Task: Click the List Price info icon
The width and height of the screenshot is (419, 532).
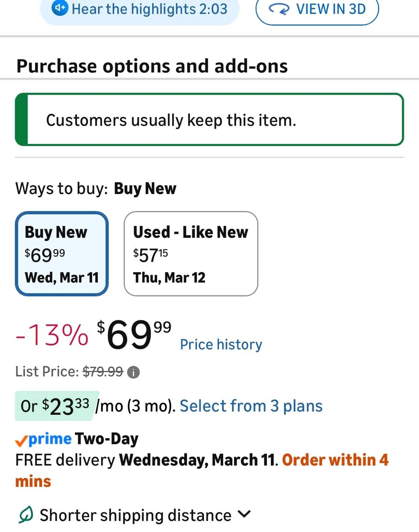Action: (x=133, y=372)
